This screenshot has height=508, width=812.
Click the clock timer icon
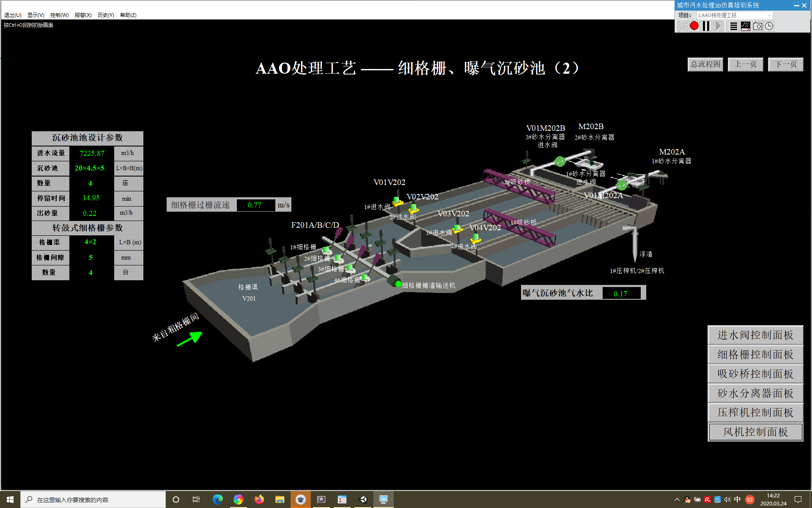point(769,26)
